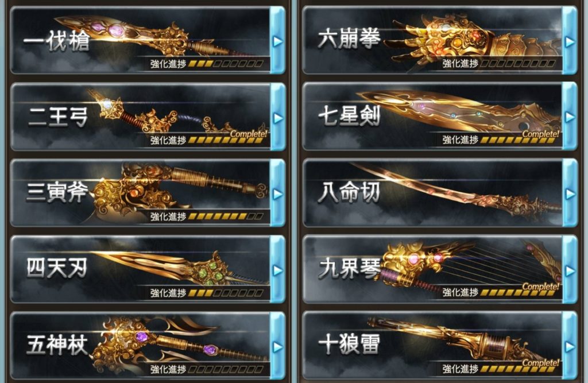This screenshot has width=588, height=383.
Task: Click the blue arrow for 五神杖
Action: pos(278,347)
